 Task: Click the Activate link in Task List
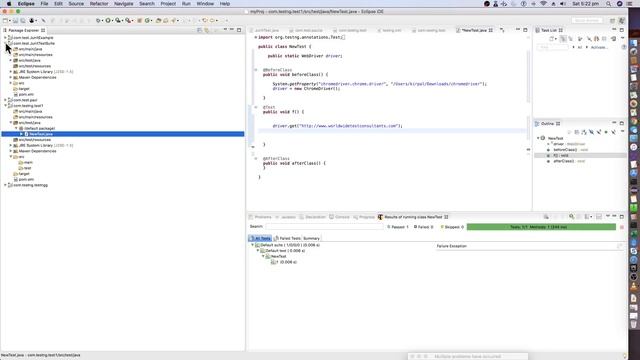coord(599,47)
